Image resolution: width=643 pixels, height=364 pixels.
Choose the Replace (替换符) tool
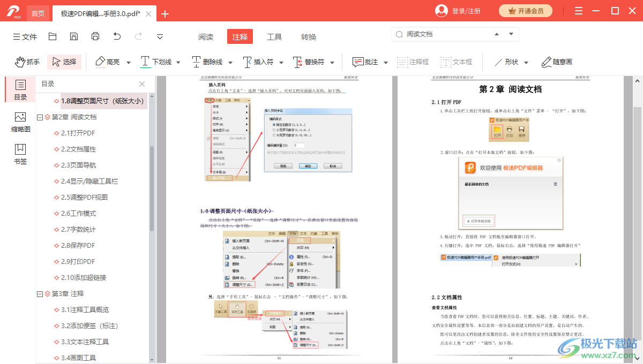pyautogui.click(x=309, y=62)
